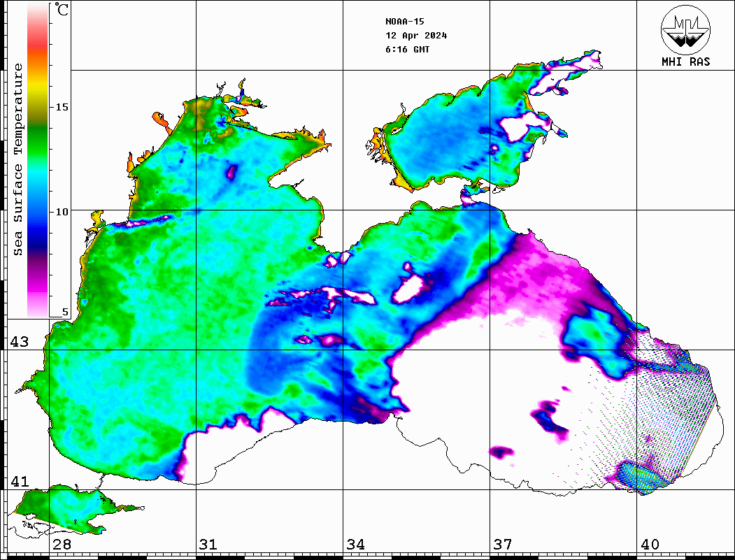Click the latitude label '41'
Image resolution: width=735 pixels, height=560 pixels.
pos(20,481)
